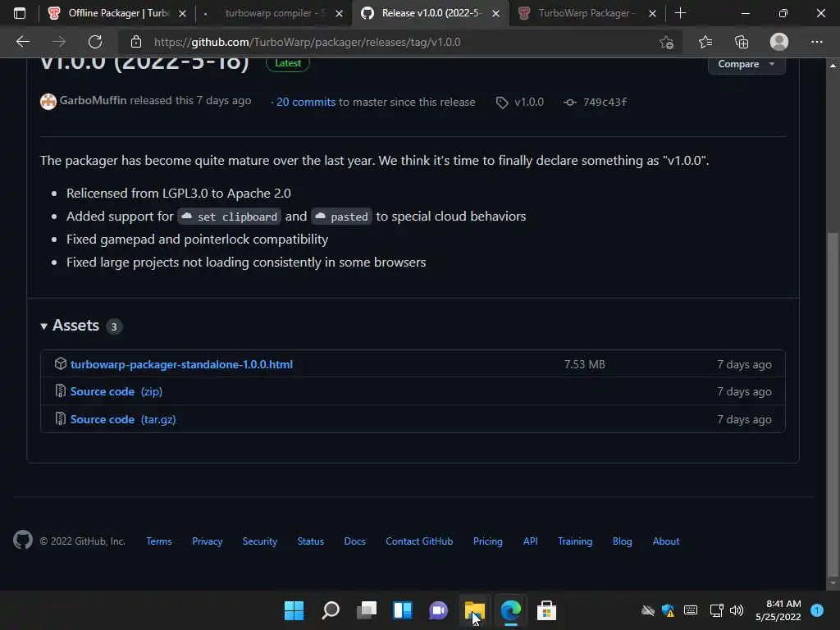Open OneDrive cloud tray icon
The height and width of the screenshot is (630, 840).
coord(648,610)
